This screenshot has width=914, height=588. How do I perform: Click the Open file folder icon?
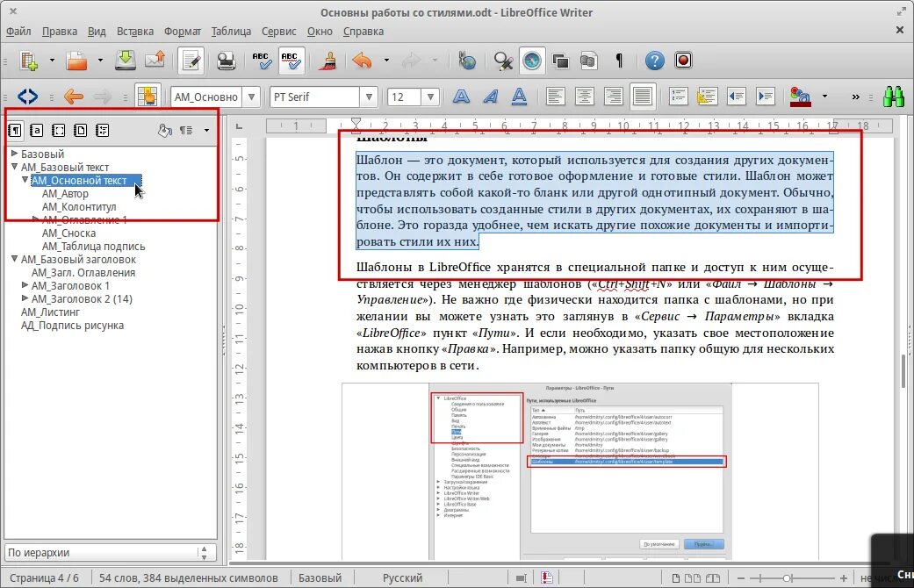[76, 61]
